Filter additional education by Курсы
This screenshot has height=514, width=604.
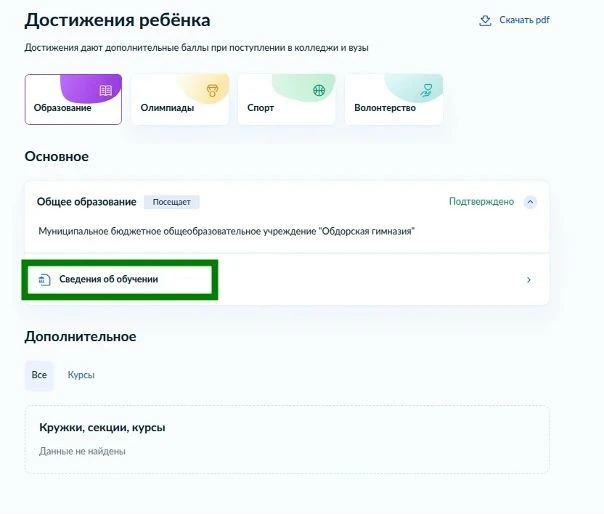(x=81, y=375)
